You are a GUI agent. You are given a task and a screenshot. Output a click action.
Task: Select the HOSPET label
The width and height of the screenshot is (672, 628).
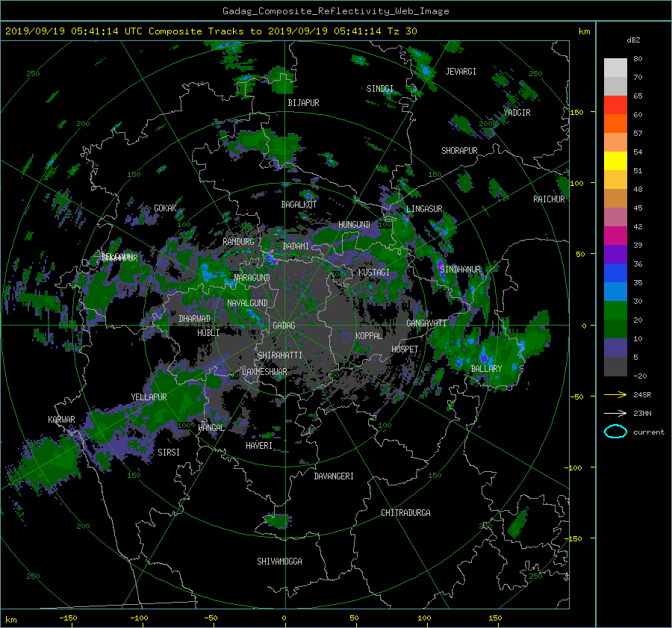(x=405, y=349)
